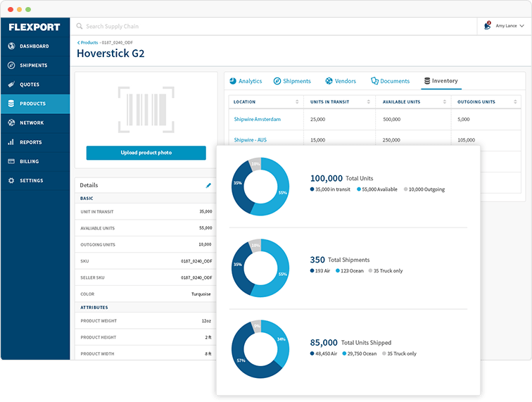Click the Shipments compass icon in sidebar
The height and width of the screenshot is (402, 532).
click(11, 65)
